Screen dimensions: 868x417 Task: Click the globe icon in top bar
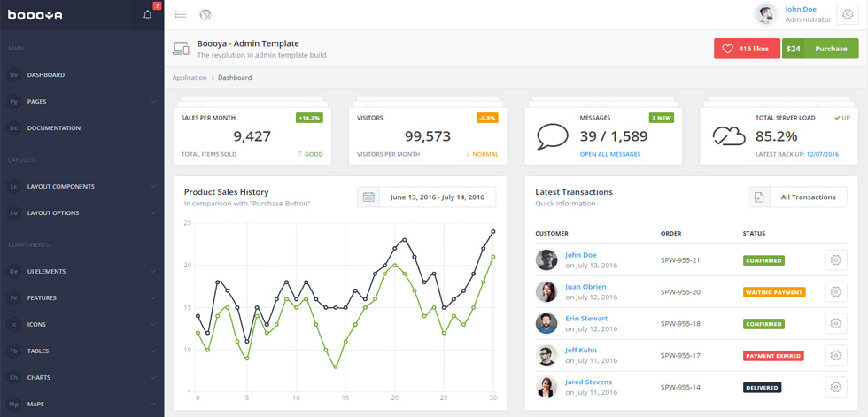click(205, 15)
